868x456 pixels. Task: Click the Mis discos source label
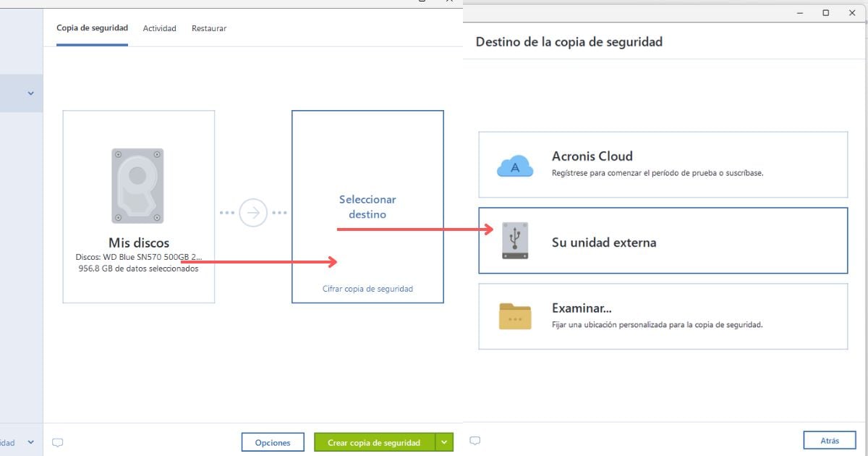point(139,242)
